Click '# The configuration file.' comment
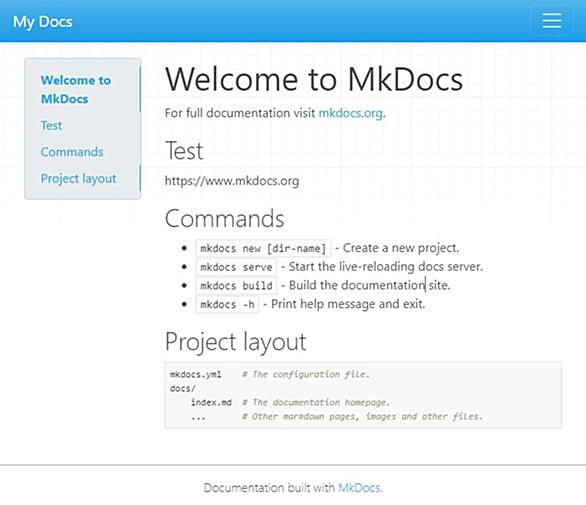The height and width of the screenshot is (505, 586). 306,375
